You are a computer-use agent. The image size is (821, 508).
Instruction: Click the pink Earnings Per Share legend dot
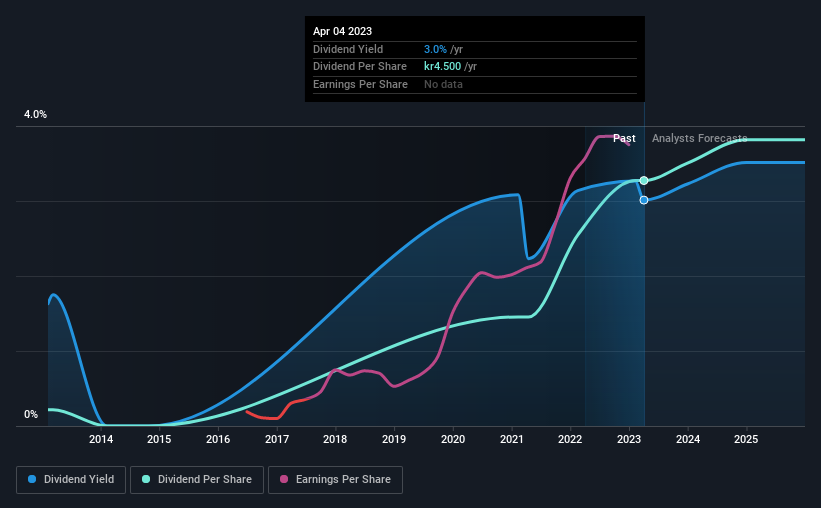(x=284, y=479)
